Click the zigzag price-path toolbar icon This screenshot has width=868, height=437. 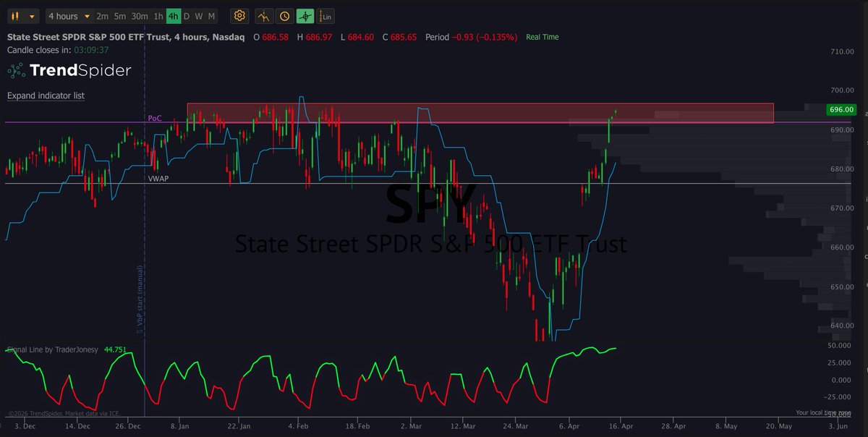click(264, 16)
